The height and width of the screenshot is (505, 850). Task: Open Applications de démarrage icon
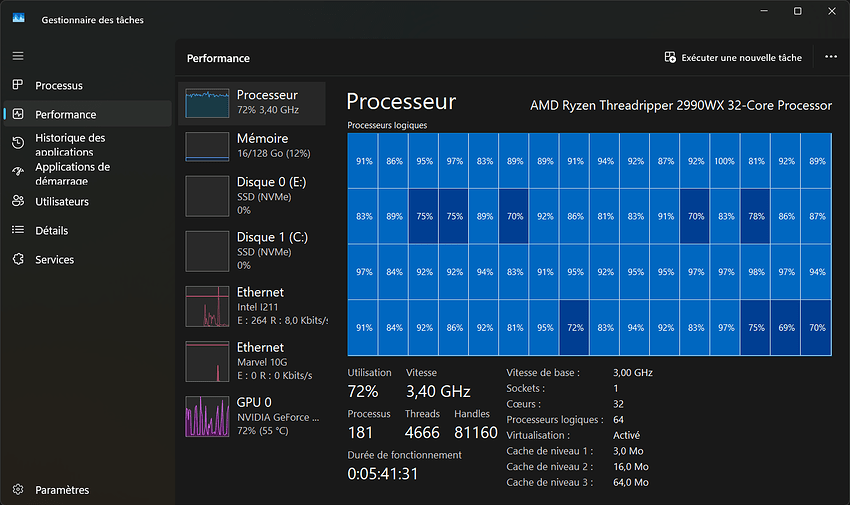click(x=18, y=172)
